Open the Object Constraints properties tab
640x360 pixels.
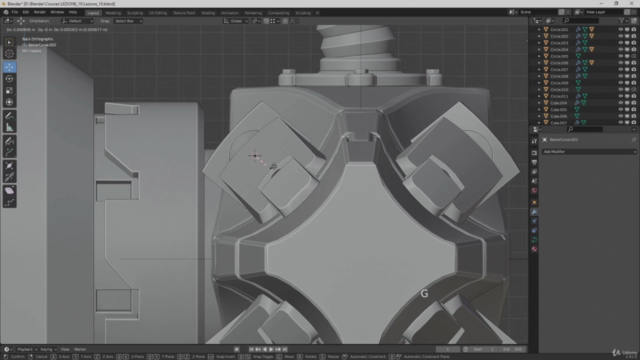[x=534, y=231]
